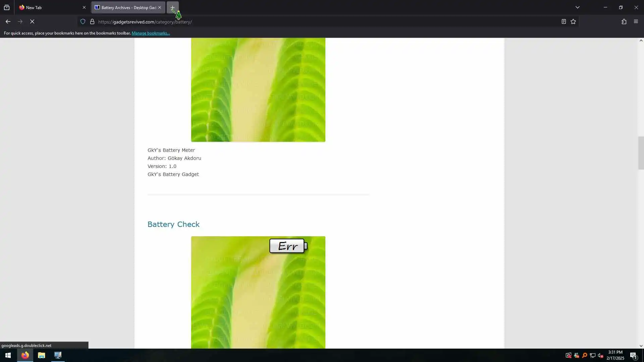This screenshot has height=362, width=644.
Task: Open File Explorer from the taskbar
Action: tap(41, 355)
